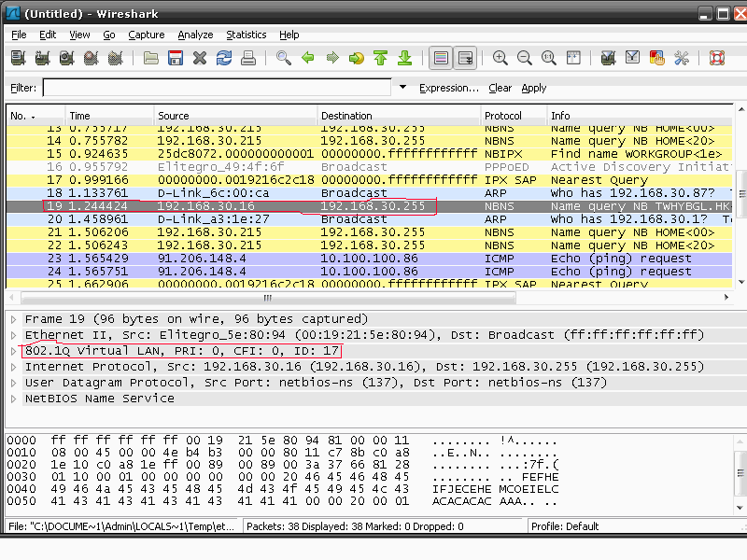Stop the running capture icon
Screen dimensions: 747x560
91,58
